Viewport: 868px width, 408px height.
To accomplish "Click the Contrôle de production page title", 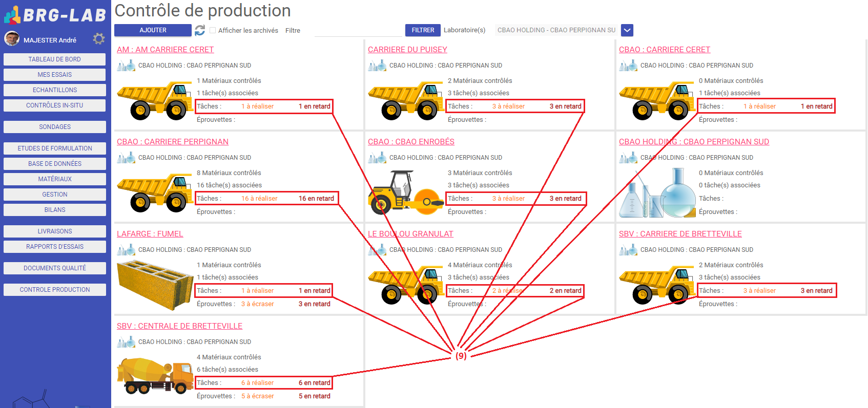I will [x=203, y=10].
